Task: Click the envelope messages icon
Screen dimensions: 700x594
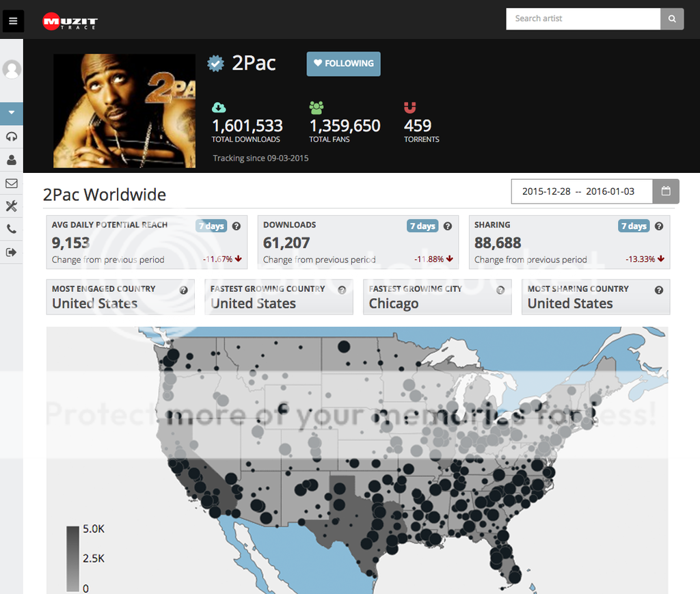Action: (x=12, y=183)
